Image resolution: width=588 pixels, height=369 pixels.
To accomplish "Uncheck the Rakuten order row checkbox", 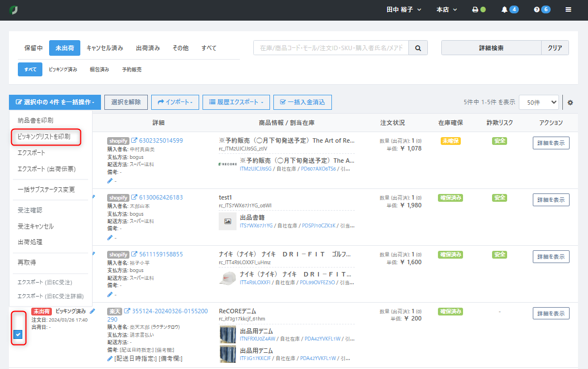I will coord(18,334).
